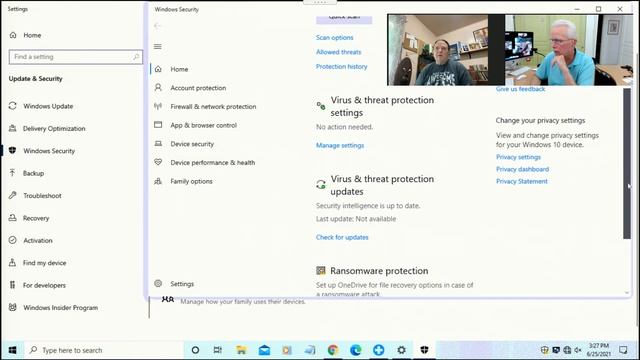
Task: Click the taskbar 'Type here to search' box
Action: click(x=104, y=350)
